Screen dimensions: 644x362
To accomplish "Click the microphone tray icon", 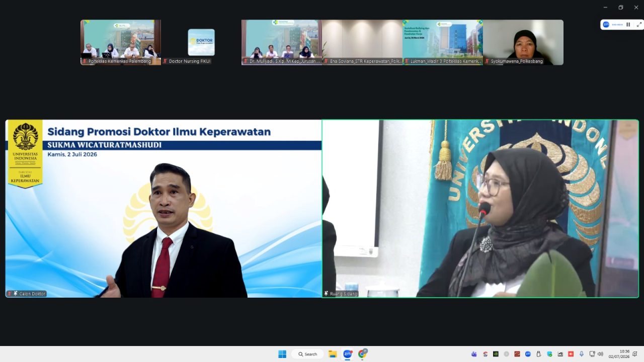I will [582, 354].
